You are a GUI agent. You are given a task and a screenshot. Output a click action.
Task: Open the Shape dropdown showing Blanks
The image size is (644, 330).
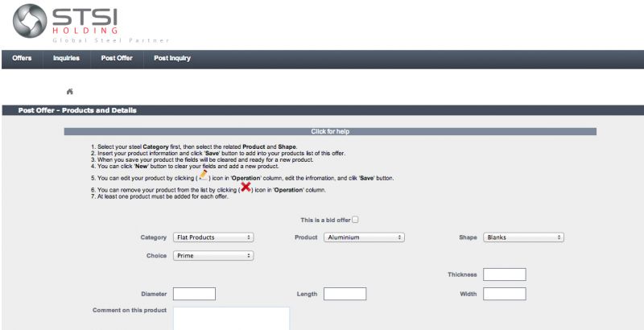[523, 237]
